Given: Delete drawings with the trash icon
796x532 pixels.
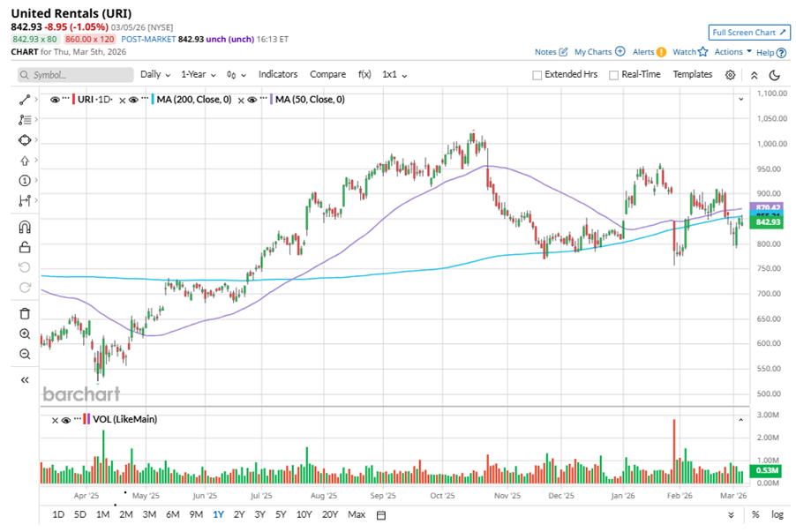Looking at the screenshot, I should coord(25,313).
